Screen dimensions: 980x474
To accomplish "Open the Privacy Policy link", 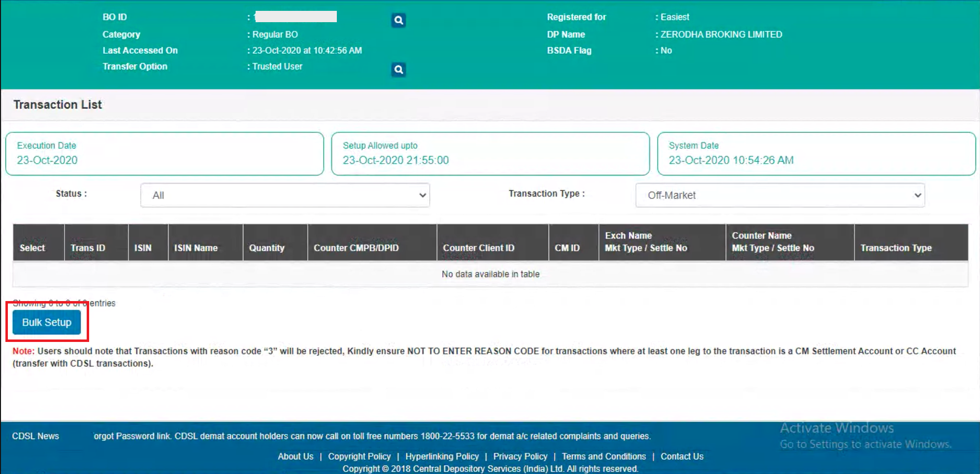I will tap(521, 456).
